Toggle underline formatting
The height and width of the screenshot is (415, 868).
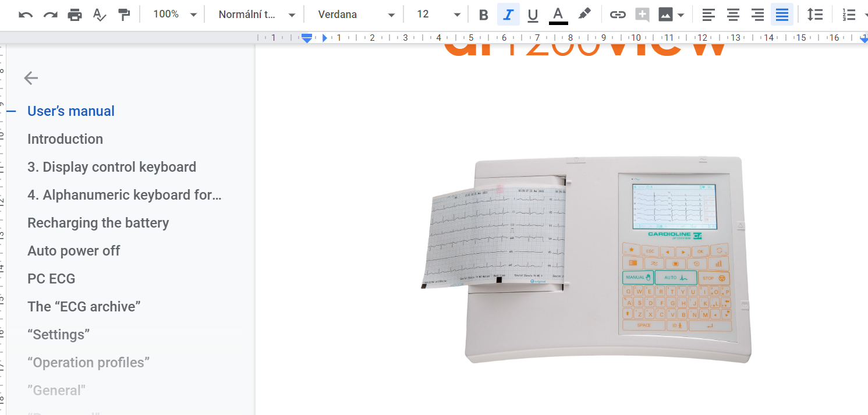(x=532, y=15)
